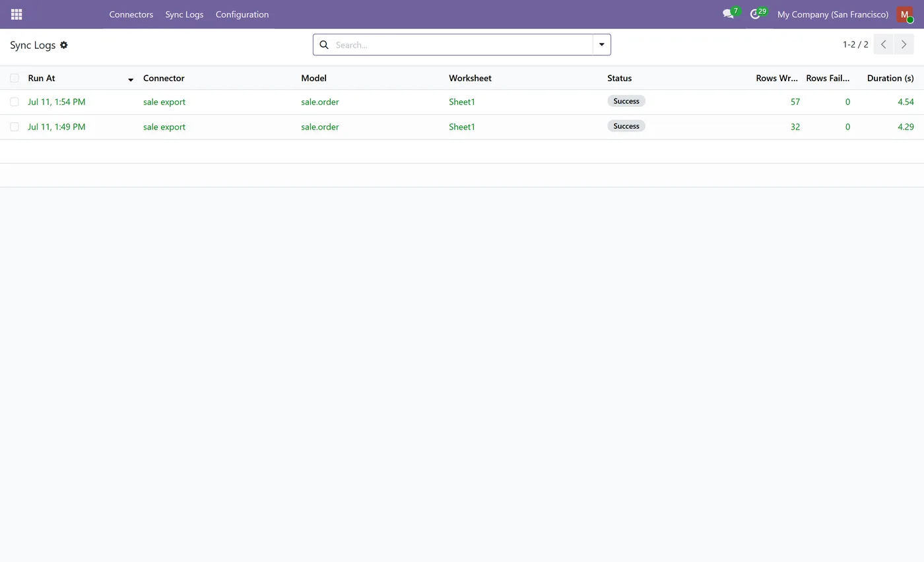Sort by the Rows Failed column header
The width and height of the screenshot is (924, 562).
pyautogui.click(x=828, y=78)
